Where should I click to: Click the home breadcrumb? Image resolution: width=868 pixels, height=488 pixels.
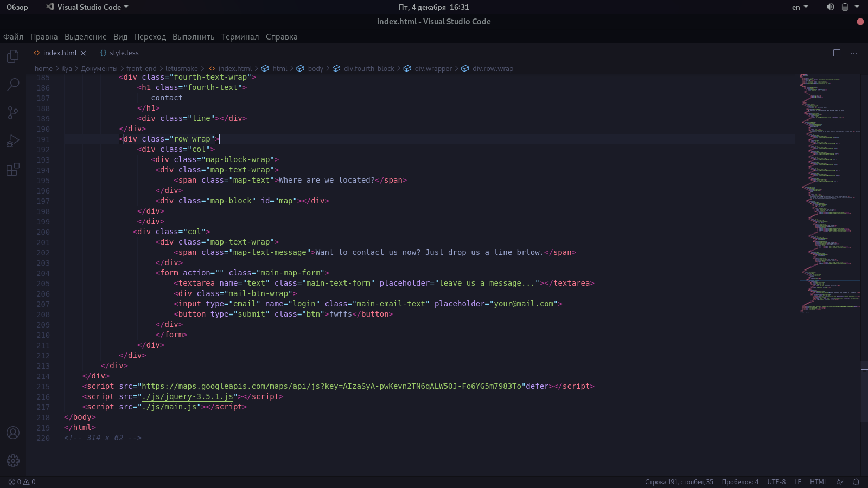click(x=43, y=69)
